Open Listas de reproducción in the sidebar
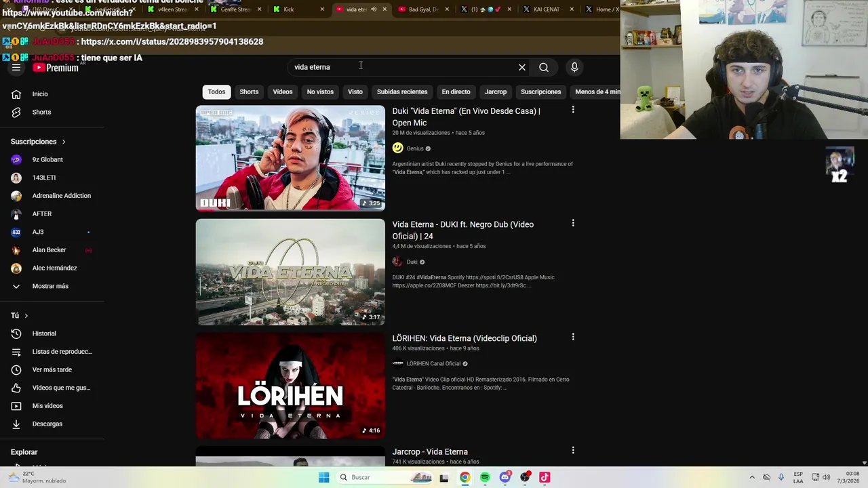 51,352
